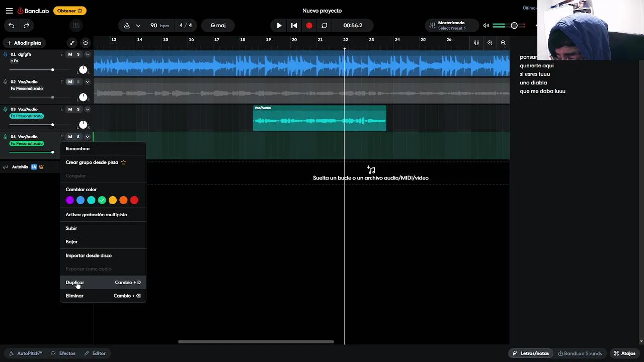The image size is (644, 362).
Task: Mute track 01 dgfgfh
Action: pos(70,54)
